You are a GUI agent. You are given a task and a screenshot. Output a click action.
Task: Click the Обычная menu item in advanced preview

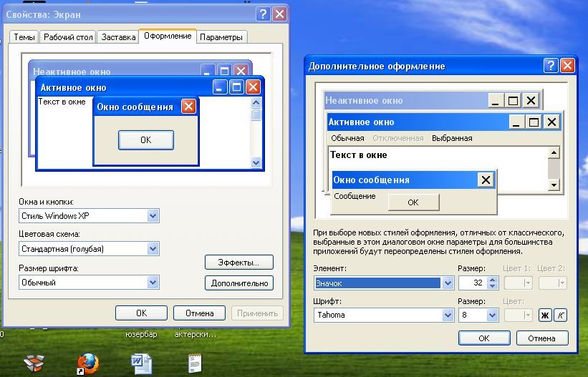347,138
